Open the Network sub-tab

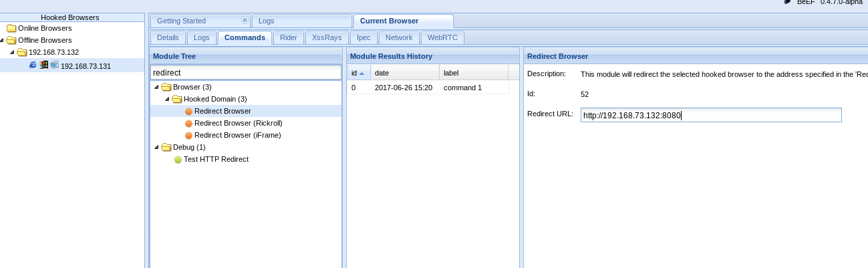pos(399,38)
